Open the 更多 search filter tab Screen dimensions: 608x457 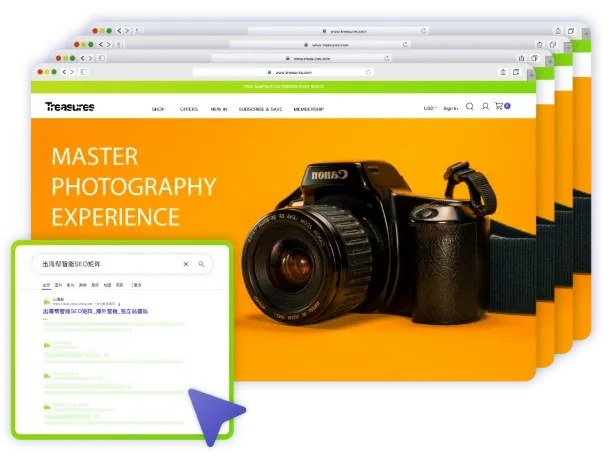click(136, 285)
